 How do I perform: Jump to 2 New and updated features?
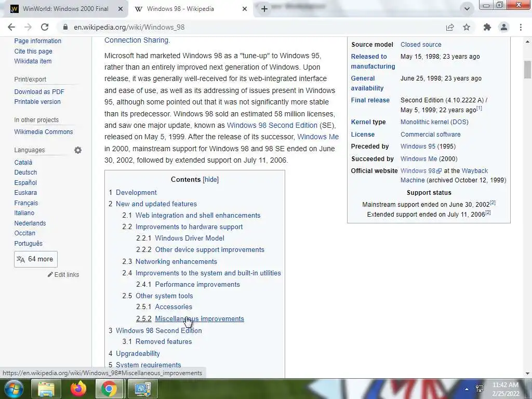[x=156, y=204]
